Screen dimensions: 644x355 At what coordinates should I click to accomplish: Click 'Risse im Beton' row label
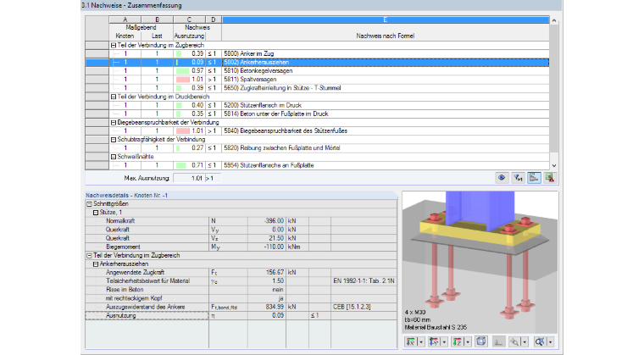125,290
